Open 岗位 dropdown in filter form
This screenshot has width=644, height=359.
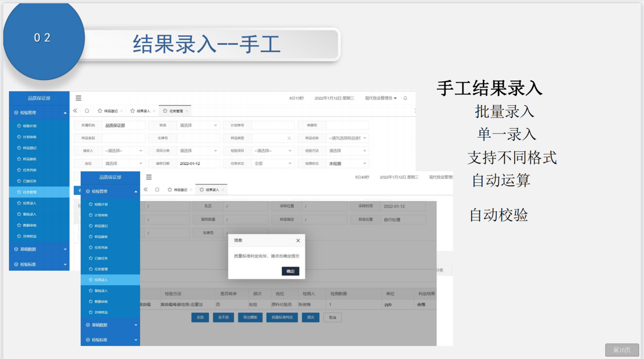(124, 163)
